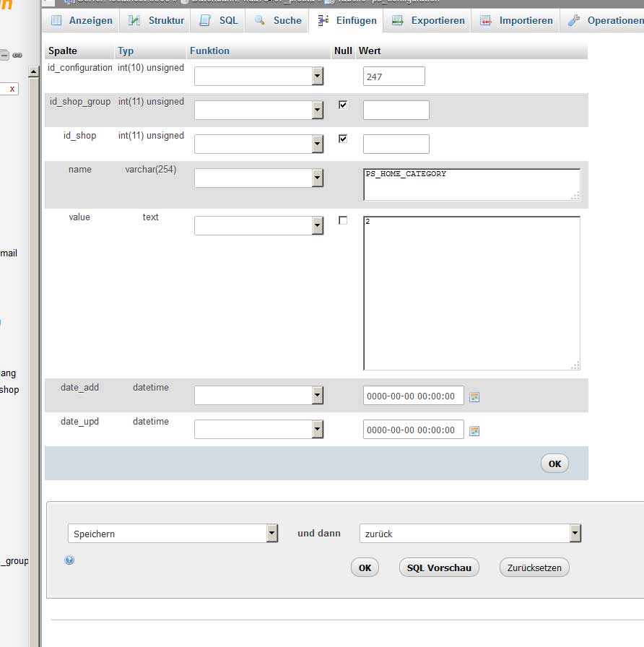Screen dimensions: 644x647
Task: Click OK beside SQL Vorschau
Action: click(x=365, y=568)
